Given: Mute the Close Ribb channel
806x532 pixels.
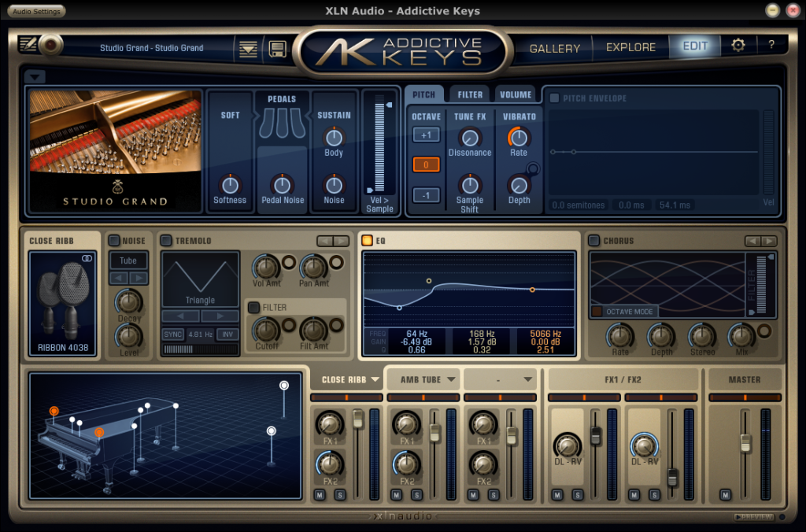Looking at the screenshot, I should pos(320,494).
